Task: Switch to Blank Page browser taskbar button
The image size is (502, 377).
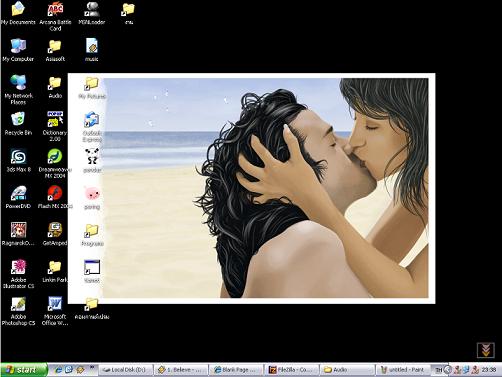Action: tap(237, 370)
